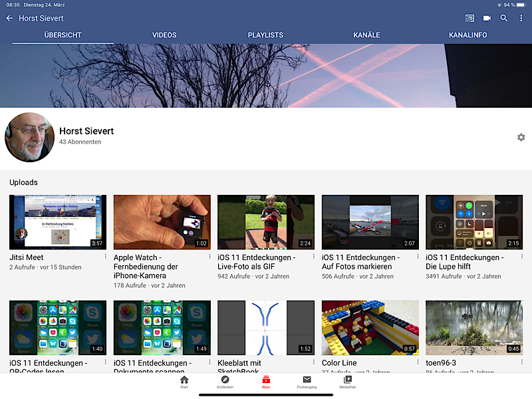The width and height of the screenshot is (532, 399).
Task: Open Mediathek library icon
Action: [347, 381]
